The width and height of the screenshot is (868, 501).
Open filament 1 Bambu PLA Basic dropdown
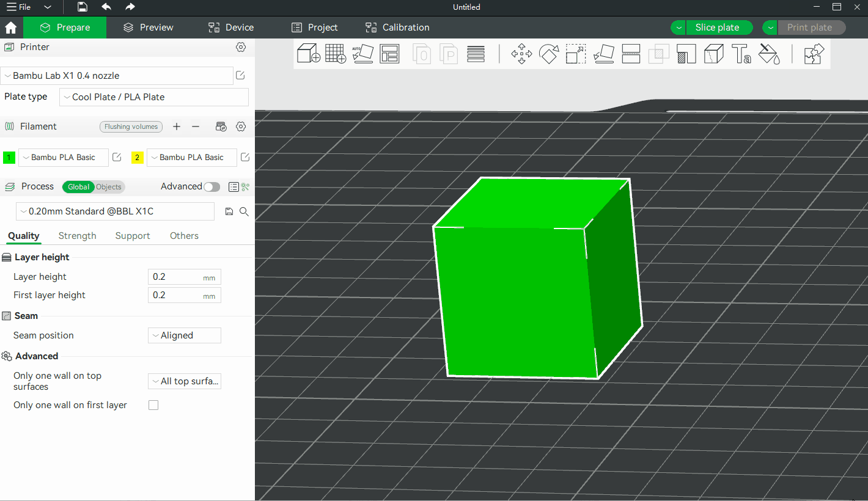(64, 157)
